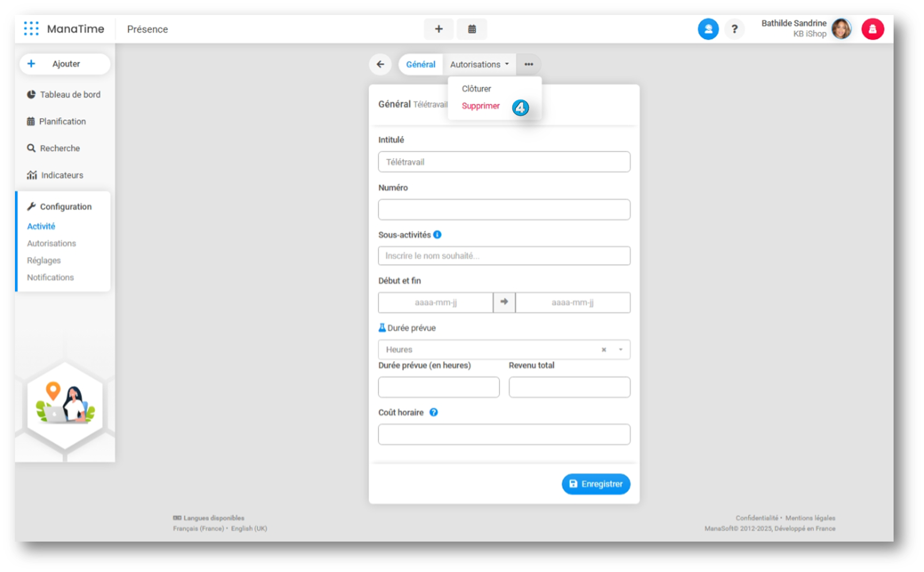The height and width of the screenshot is (572, 924).
Task: Open the calendar icon in header
Action: [x=472, y=29]
